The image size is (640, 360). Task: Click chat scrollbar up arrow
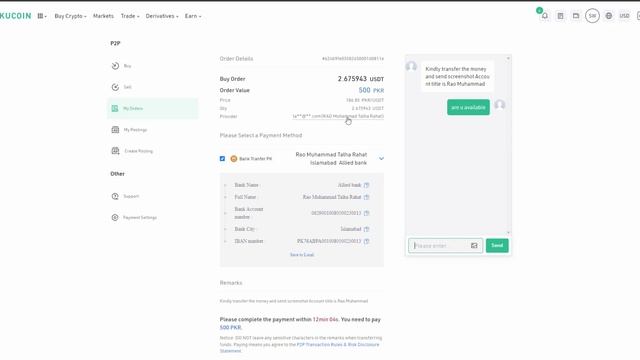(x=508, y=58)
